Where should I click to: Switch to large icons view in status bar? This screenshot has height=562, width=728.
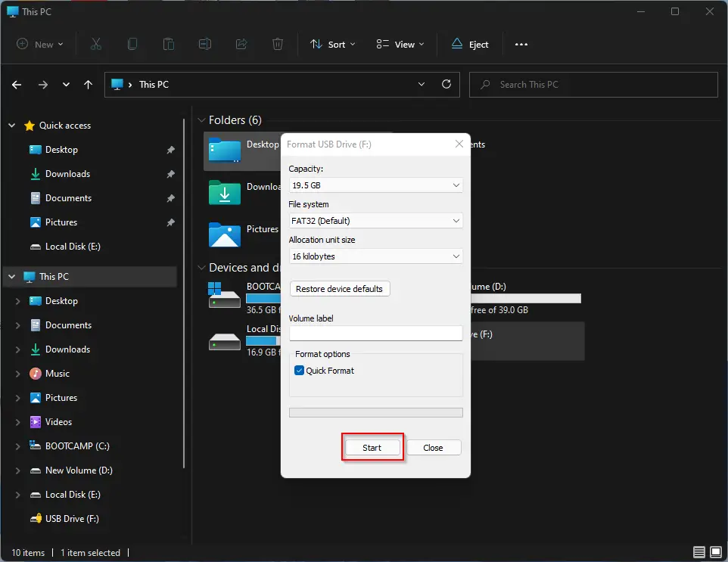coord(716,552)
